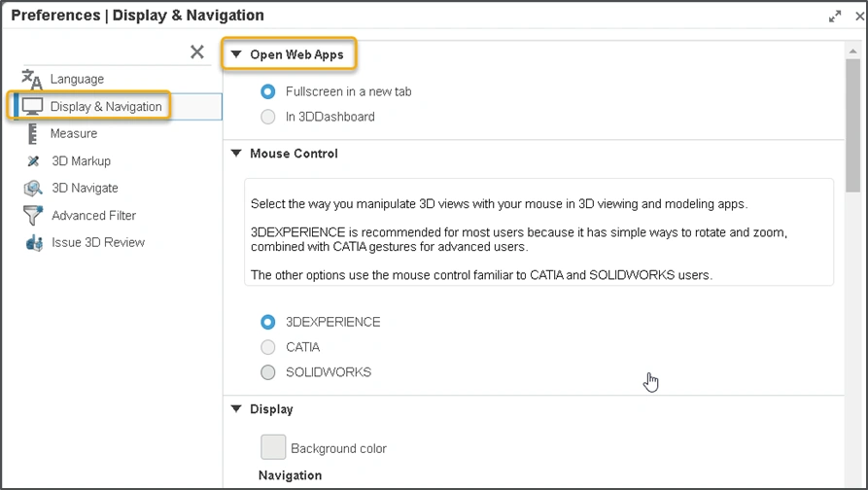Select the In 3DDashboard radio button

tap(268, 117)
